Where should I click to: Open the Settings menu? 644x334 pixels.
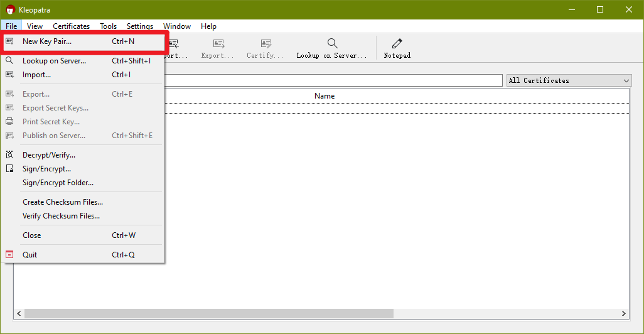[x=139, y=26]
